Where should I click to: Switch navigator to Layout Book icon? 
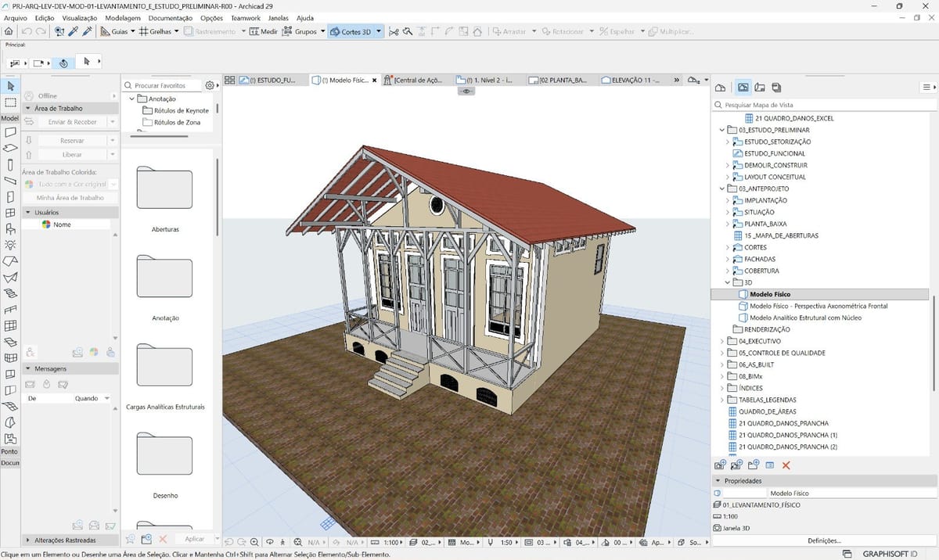761,88
